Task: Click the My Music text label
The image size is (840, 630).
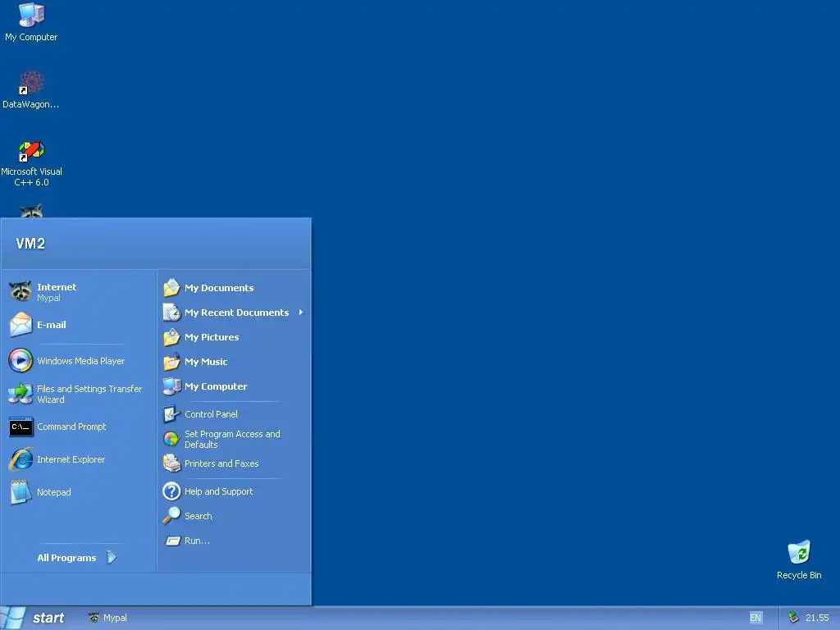Action: tap(206, 362)
